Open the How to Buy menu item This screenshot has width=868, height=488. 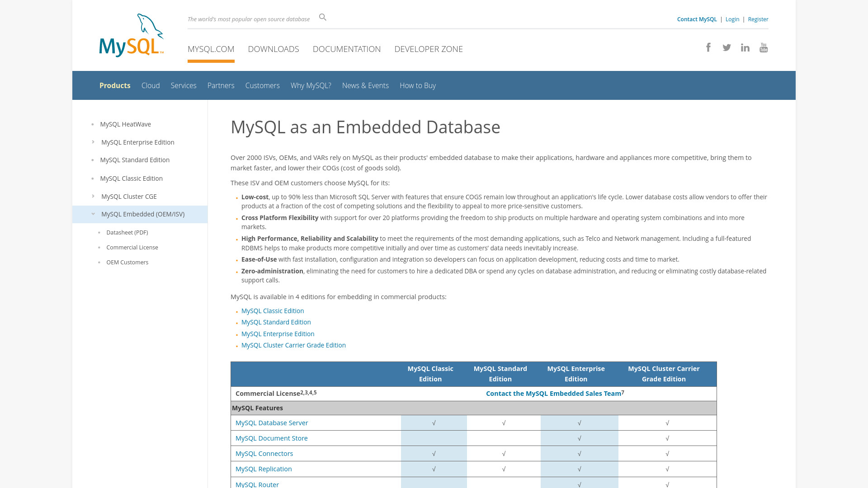click(418, 85)
